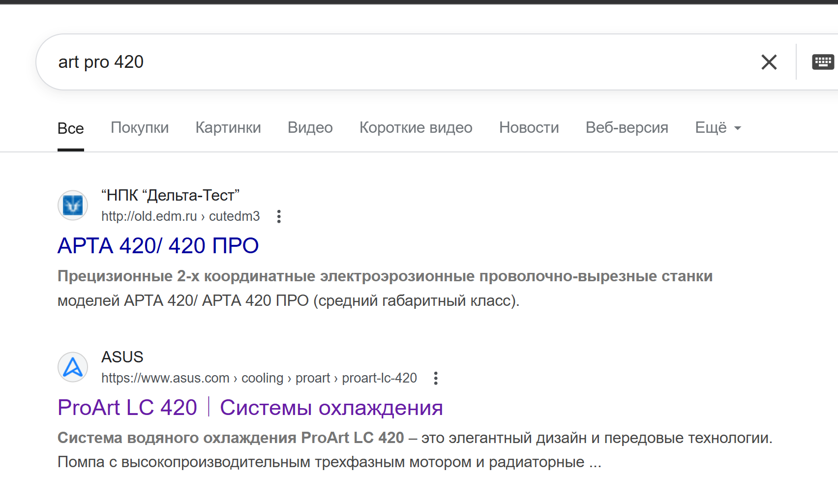Open the АРТА 420/ 420 ПРО link
The width and height of the screenshot is (838, 504).
(x=158, y=246)
